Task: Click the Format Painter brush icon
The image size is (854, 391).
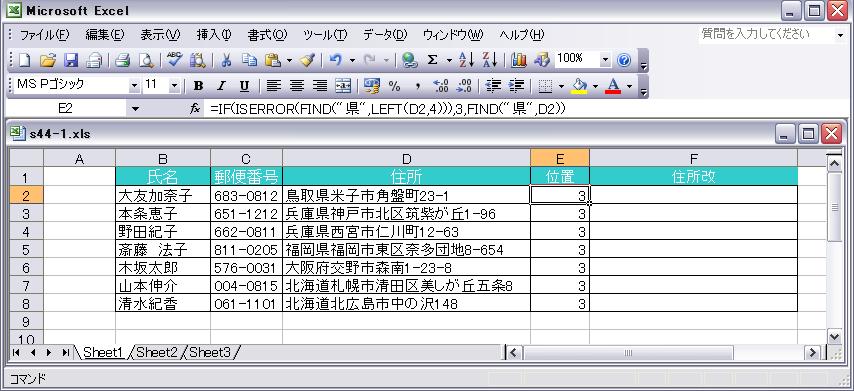Action: coord(308,60)
